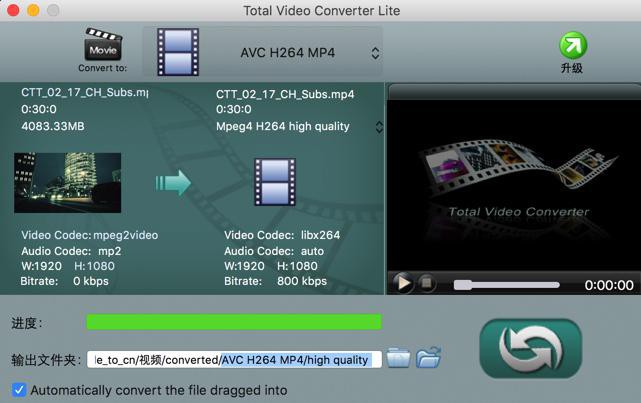Click the Video Codec libx264 text
The height and width of the screenshot is (403, 641).
click(282, 235)
